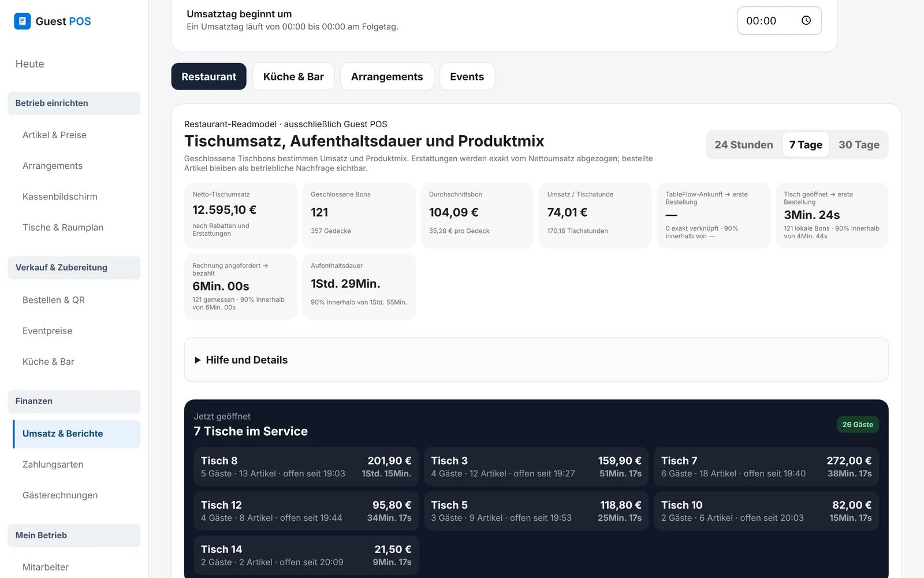Click the Aufenthaltsdauer value 1Std. 29Min.
The image size is (924, 578).
point(345,284)
